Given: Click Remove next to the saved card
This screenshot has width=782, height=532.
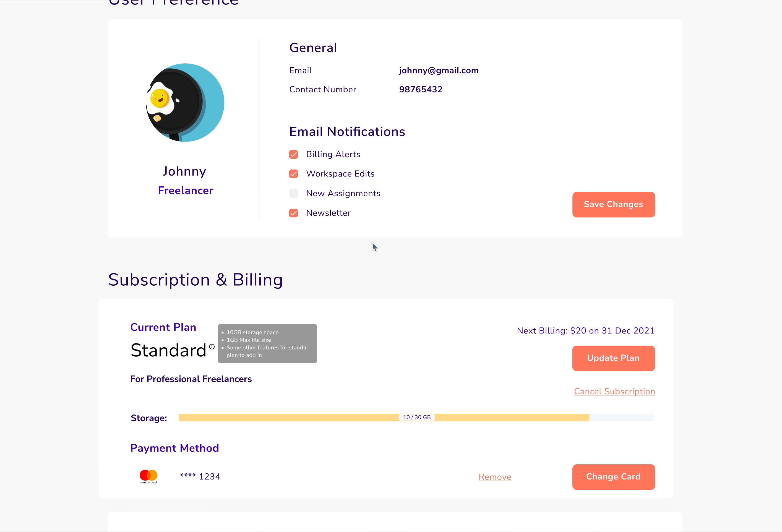Looking at the screenshot, I should point(495,477).
